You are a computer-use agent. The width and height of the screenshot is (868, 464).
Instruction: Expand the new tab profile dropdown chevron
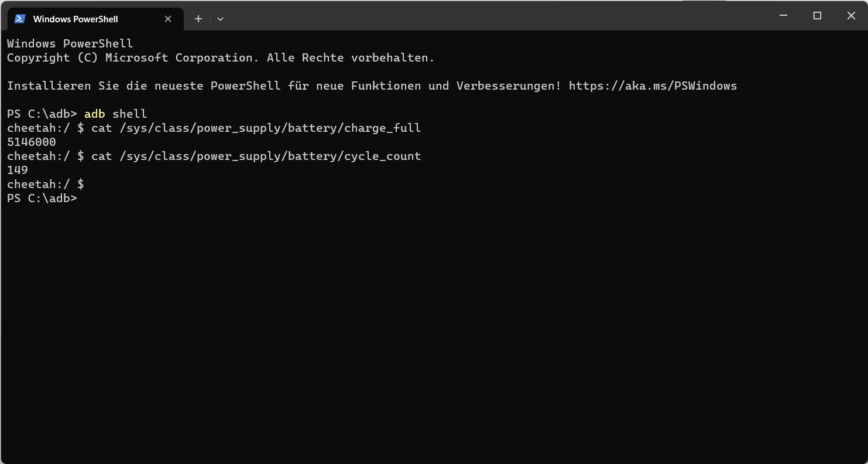(220, 19)
